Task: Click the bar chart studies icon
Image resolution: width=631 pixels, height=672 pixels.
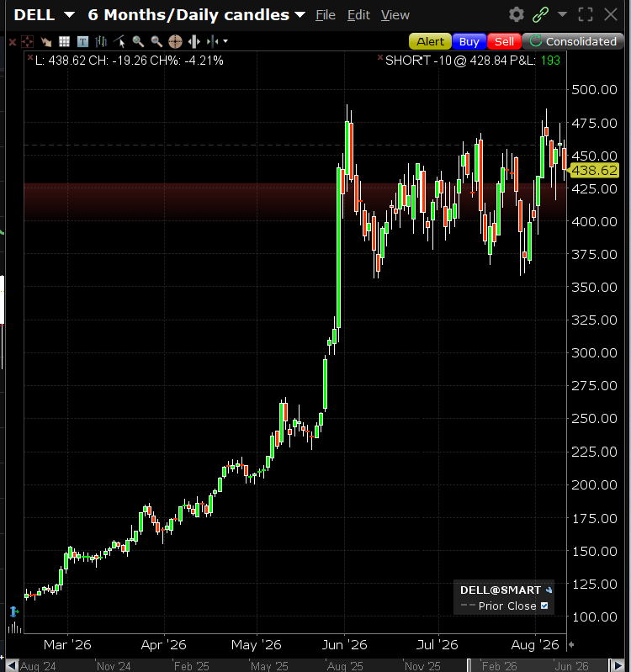Action: [x=101, y=41]
